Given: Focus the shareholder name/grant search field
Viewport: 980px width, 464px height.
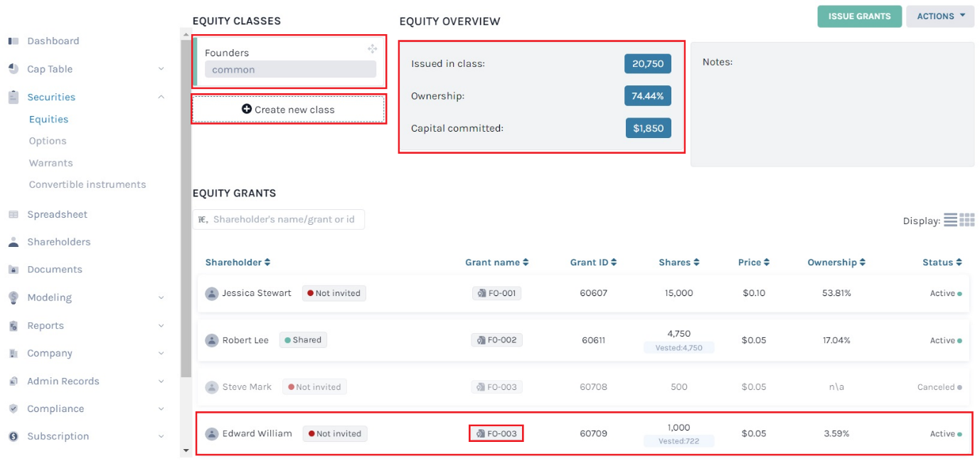Looking at the screenshot, I should [279, 219].
